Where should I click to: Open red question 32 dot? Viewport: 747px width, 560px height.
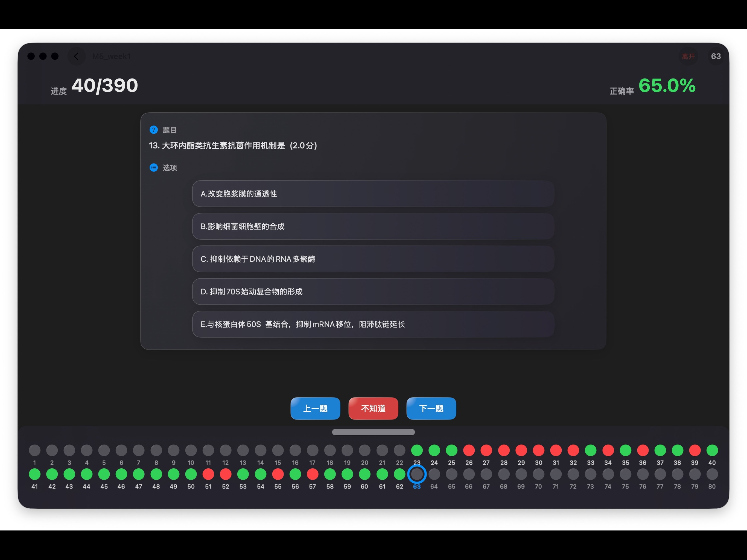click(x=573, y=450)
